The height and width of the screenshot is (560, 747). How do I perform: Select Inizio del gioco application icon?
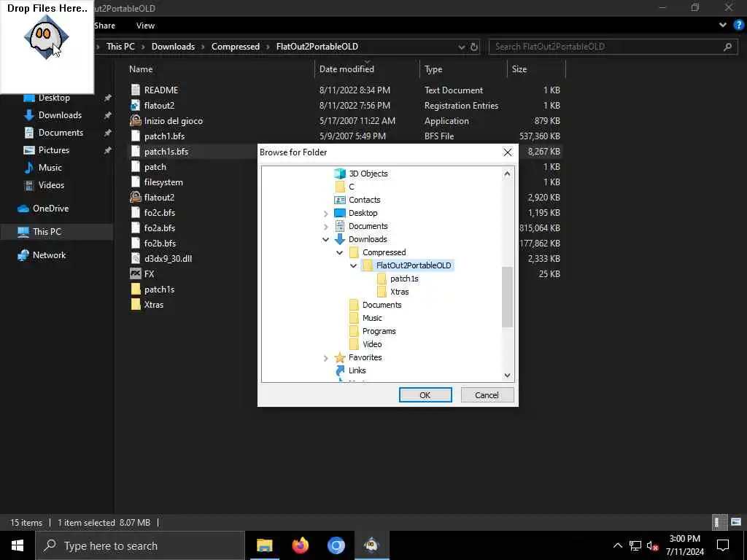click(x=135, y=120)
